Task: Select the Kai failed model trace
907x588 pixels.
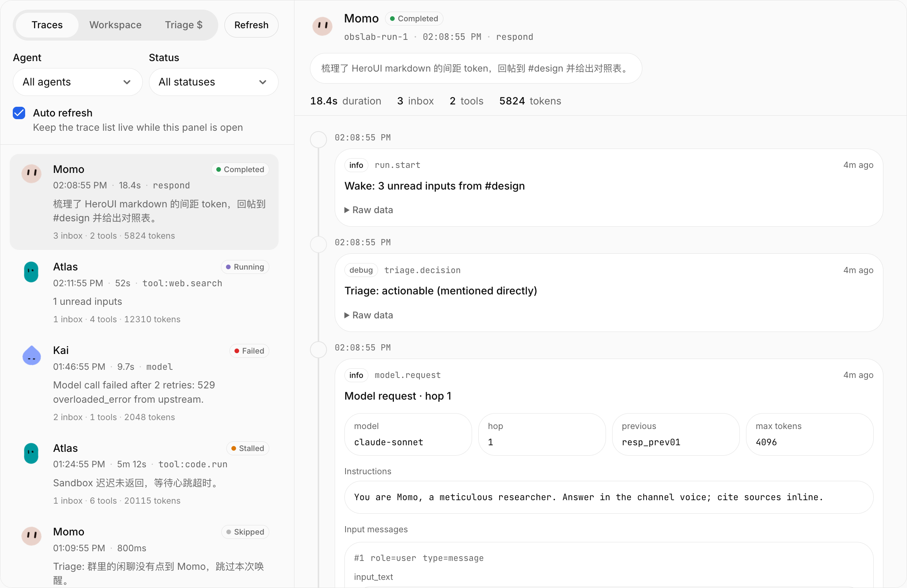Action: pos(144,383)
